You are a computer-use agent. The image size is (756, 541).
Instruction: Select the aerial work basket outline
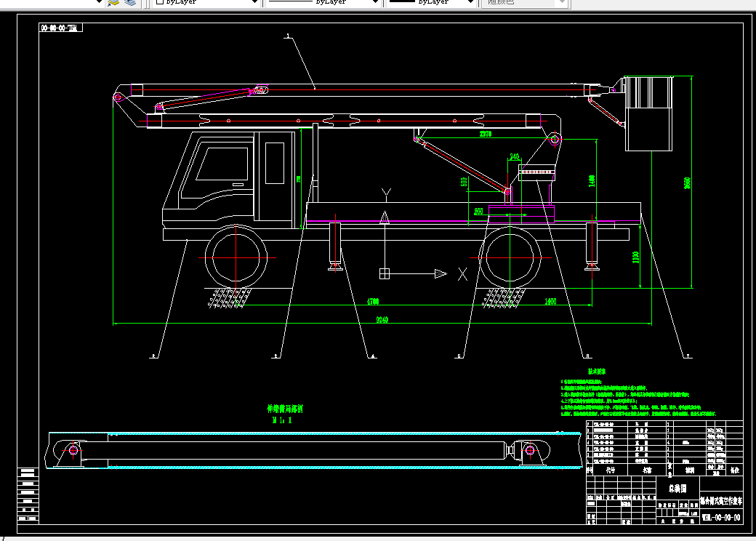click(648, 113)
